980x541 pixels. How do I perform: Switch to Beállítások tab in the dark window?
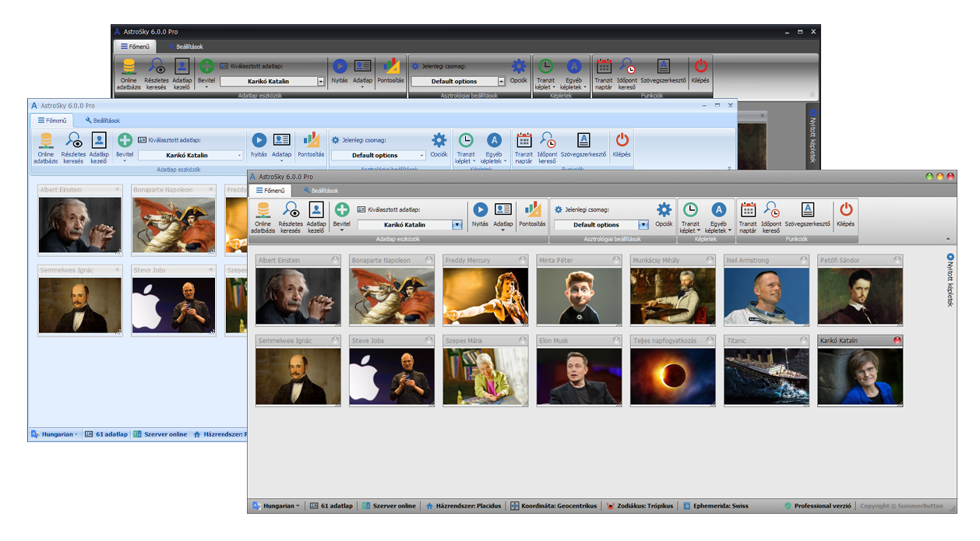point(185,47)
